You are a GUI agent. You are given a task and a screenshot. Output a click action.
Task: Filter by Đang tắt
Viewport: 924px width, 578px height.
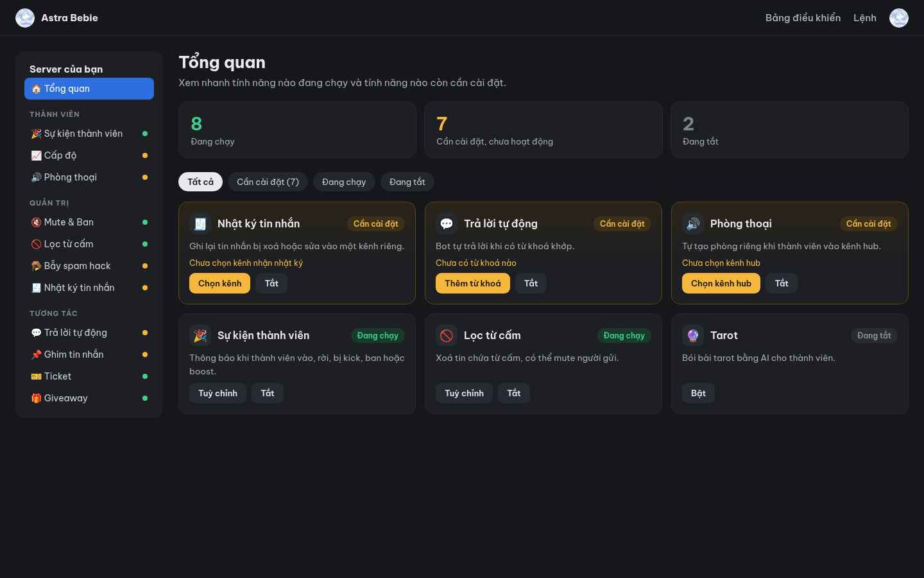[407, 182]
